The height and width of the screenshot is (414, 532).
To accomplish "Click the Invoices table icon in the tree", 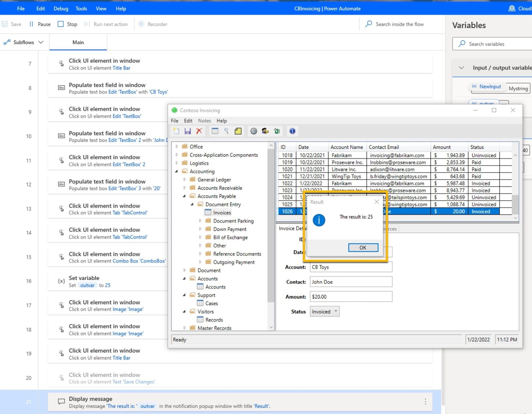I will 208,213.
